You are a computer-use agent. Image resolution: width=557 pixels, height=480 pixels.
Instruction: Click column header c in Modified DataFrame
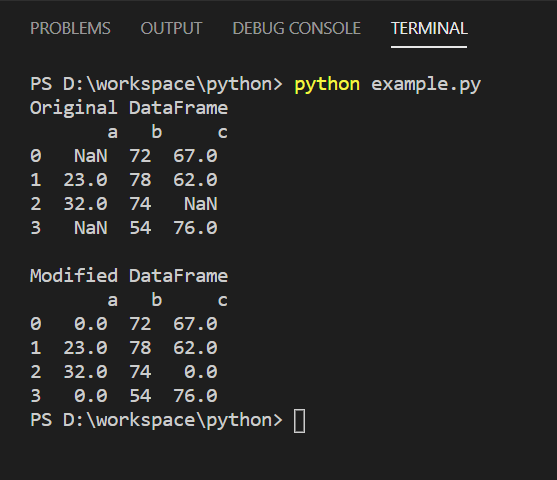pos(223,301)
